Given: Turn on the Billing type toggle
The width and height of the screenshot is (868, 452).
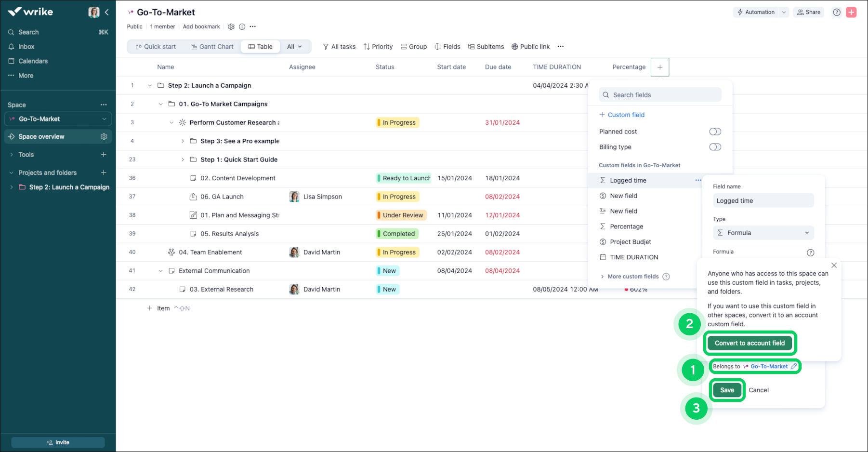Looking at the screenshot, I should (x=715, y=147).
